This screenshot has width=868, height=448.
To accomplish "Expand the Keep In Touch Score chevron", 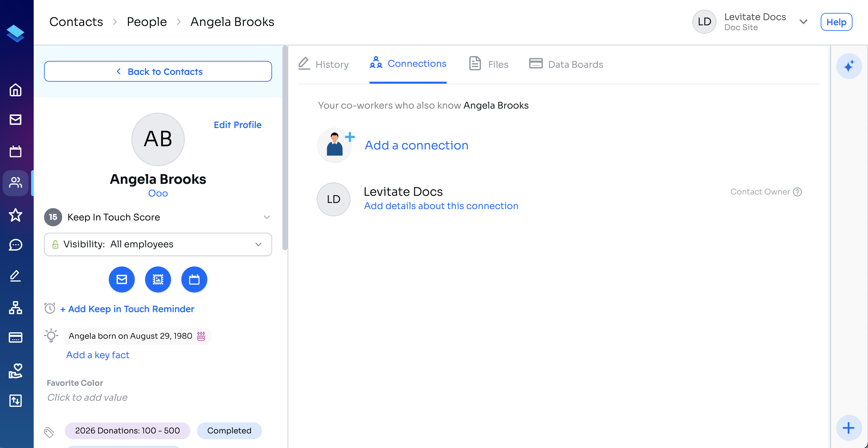I will [267, 217].
